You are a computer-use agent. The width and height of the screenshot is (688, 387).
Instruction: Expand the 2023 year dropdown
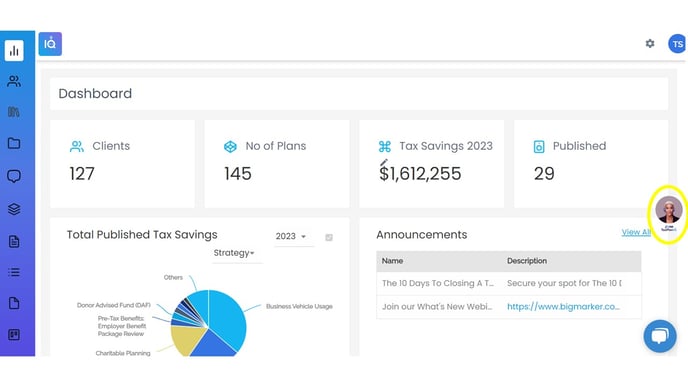[291, 236]
